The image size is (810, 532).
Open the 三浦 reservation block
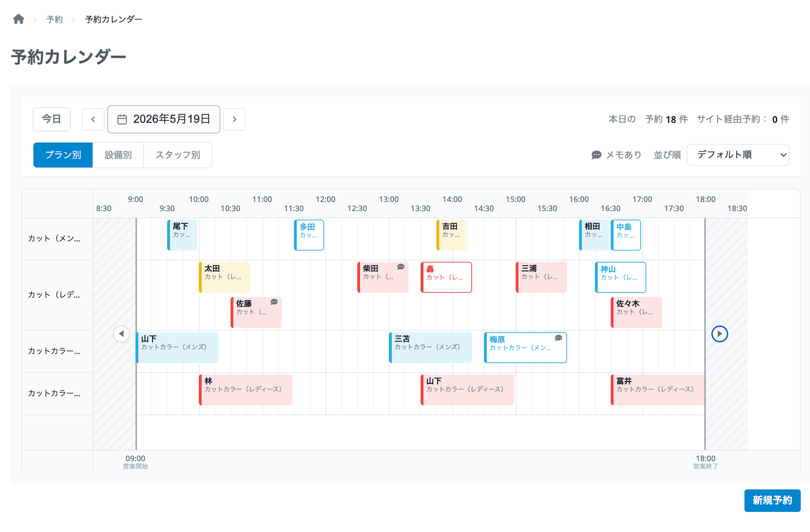coord(541,277)
